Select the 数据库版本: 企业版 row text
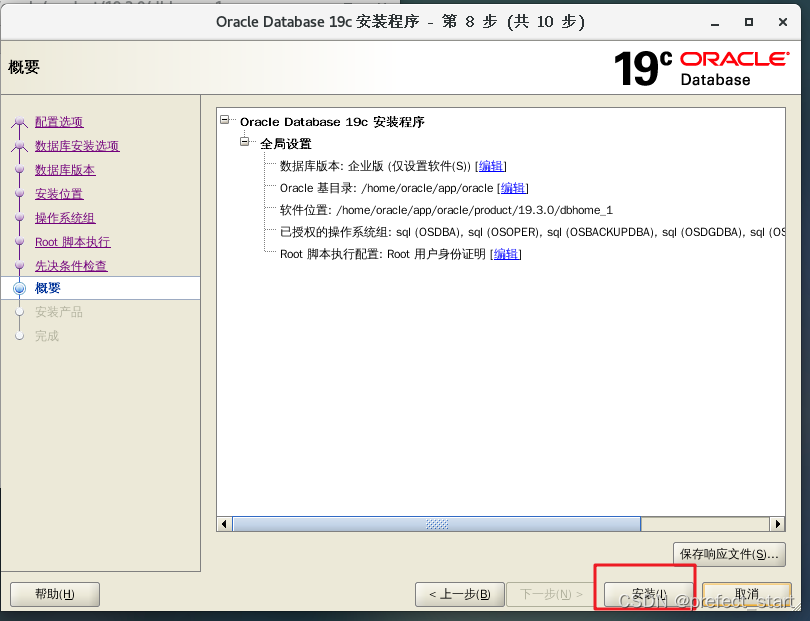Viewport: 810px width, 621px height. [376, 166]
